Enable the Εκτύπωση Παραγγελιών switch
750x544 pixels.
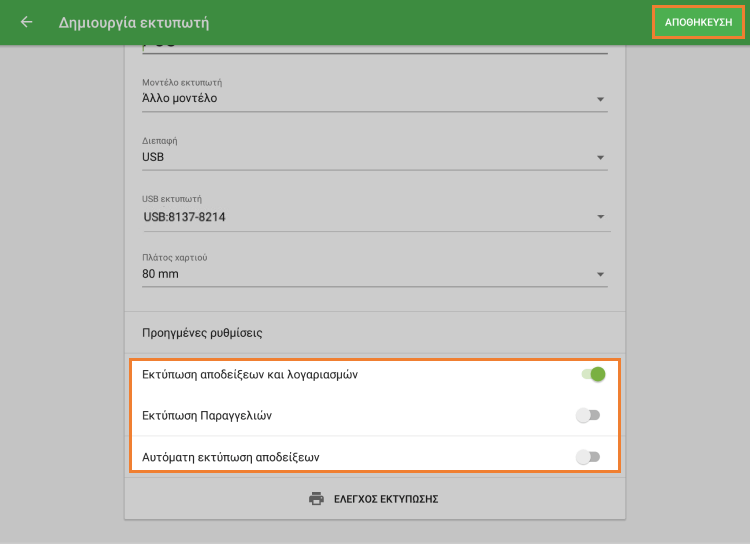point(588,415)
